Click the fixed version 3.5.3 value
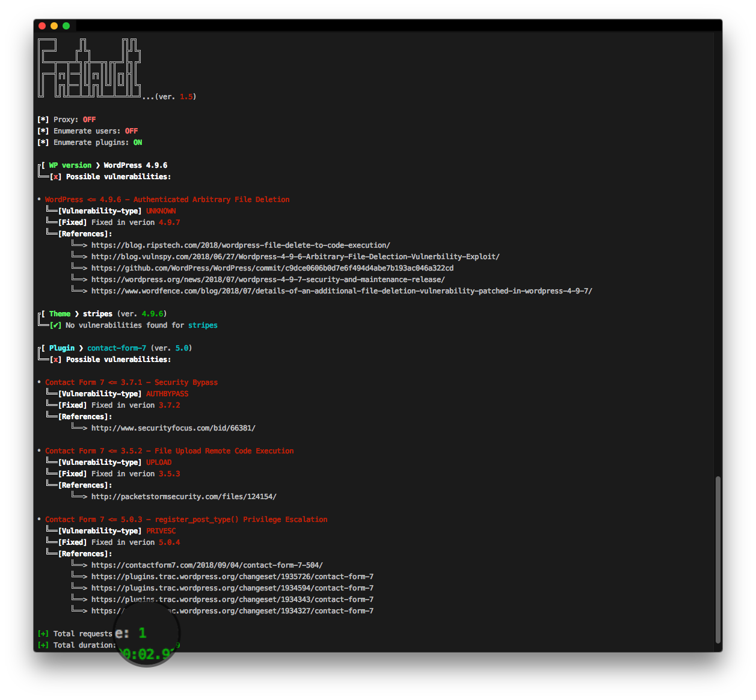 [x=170, y=474]
